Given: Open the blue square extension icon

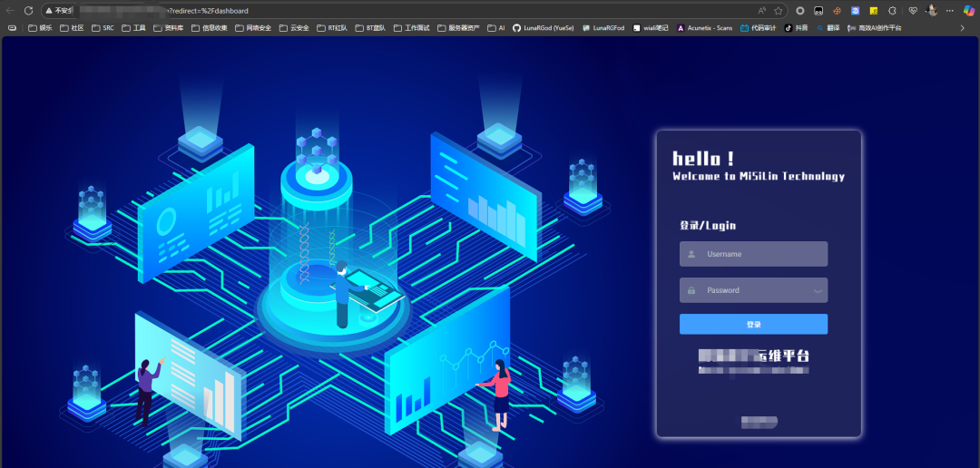Looking at the screenshot, I should pos(856,11).
